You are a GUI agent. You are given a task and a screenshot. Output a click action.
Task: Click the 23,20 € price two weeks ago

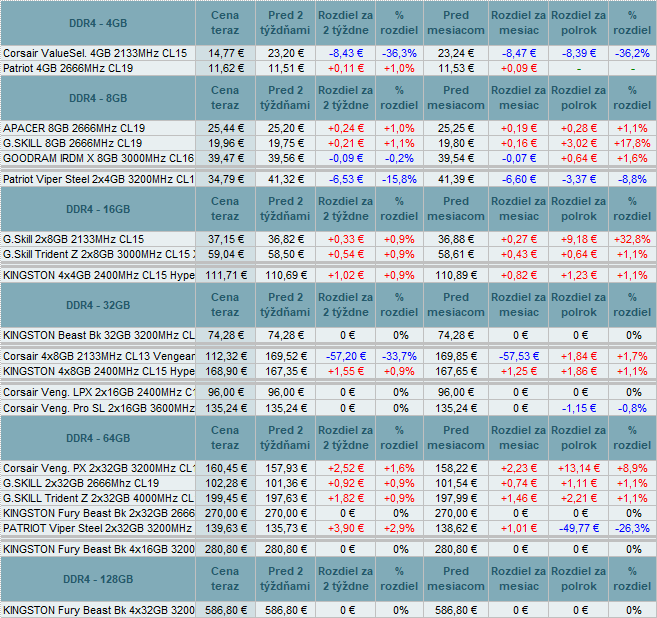point(285,53)
